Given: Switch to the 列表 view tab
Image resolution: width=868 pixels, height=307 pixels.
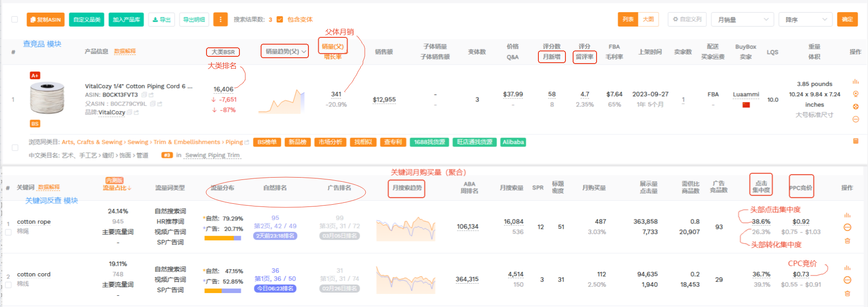Looking at the screenshot, I should coord(628,19).
